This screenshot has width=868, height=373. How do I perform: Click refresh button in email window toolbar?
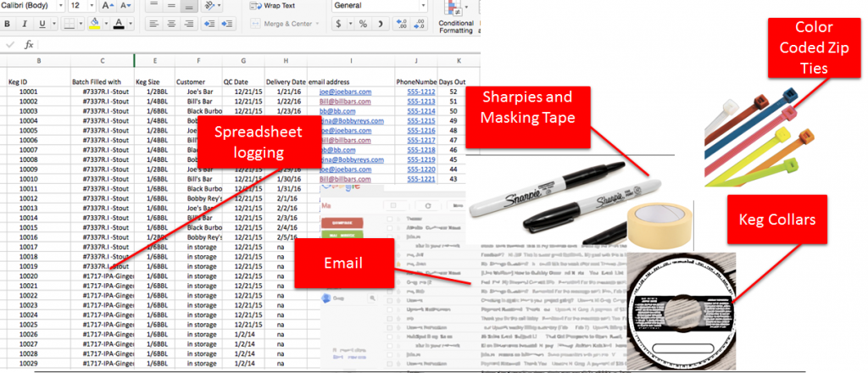click(x=427, y=205)
